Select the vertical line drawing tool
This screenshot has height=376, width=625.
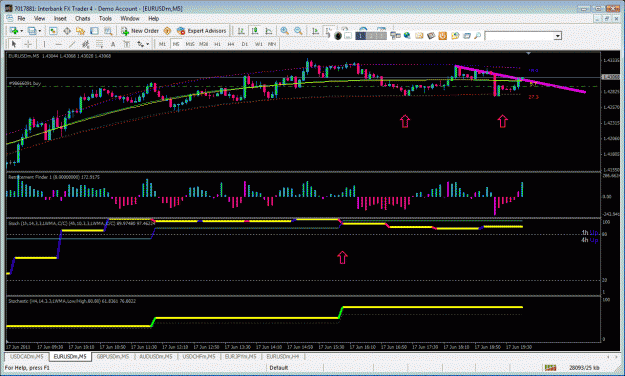pos(44,44)
